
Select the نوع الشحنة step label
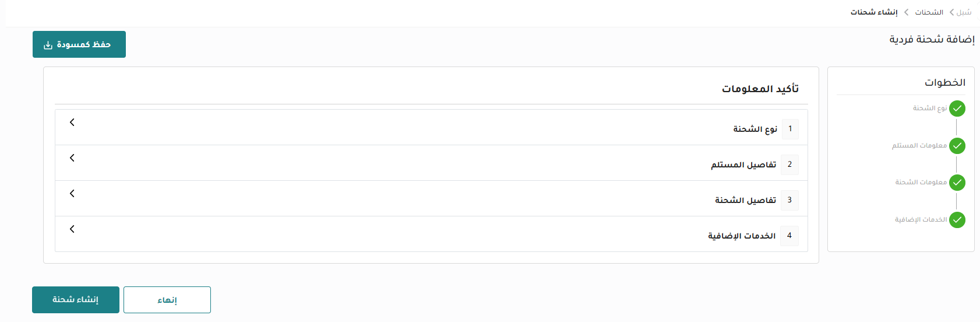(x=929, y=108)
